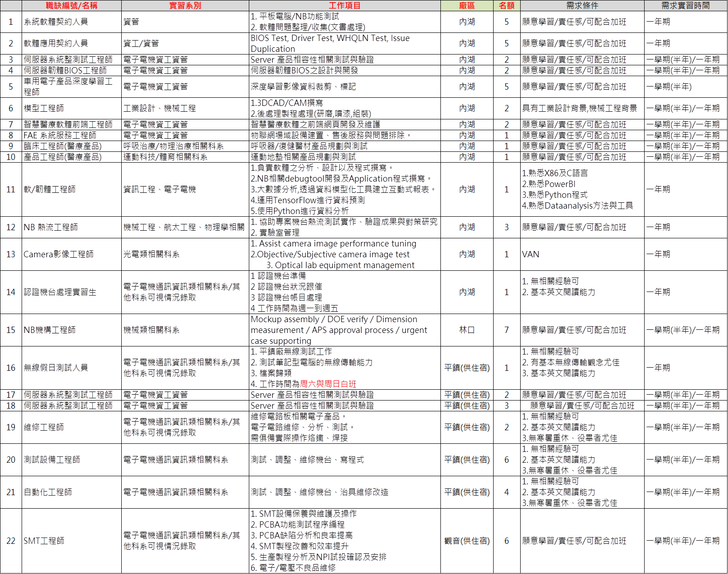Select the 觀音(供住宿) location cell
The image size is (728, 574).
(467, 541)
